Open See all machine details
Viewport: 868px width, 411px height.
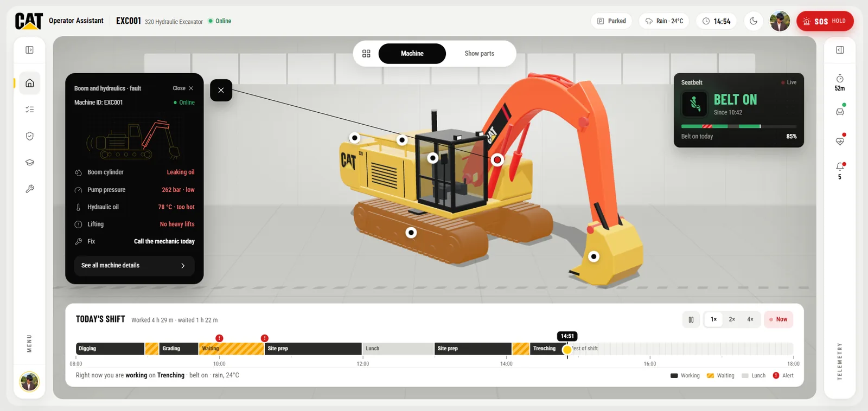coord(134,266)
